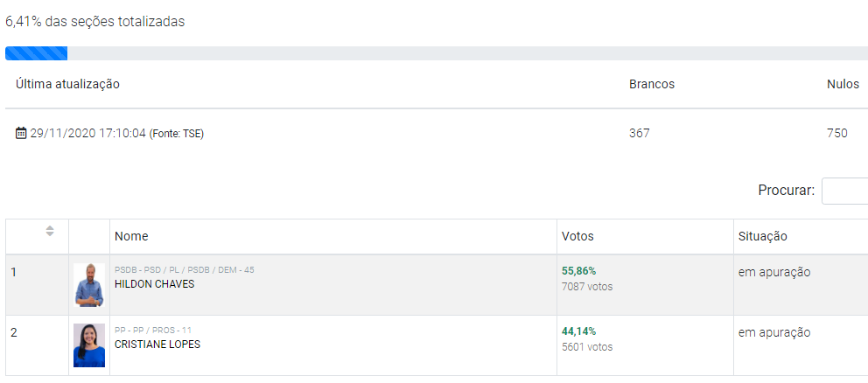Open Cristiane Lopes candidate photo
The image size is (868, 383).
(89, 345)
